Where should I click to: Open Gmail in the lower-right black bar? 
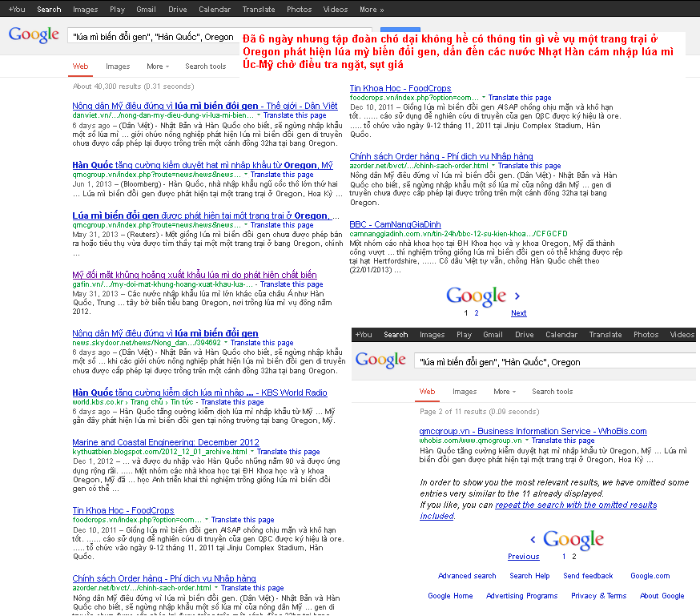click(x=493, y=334)
